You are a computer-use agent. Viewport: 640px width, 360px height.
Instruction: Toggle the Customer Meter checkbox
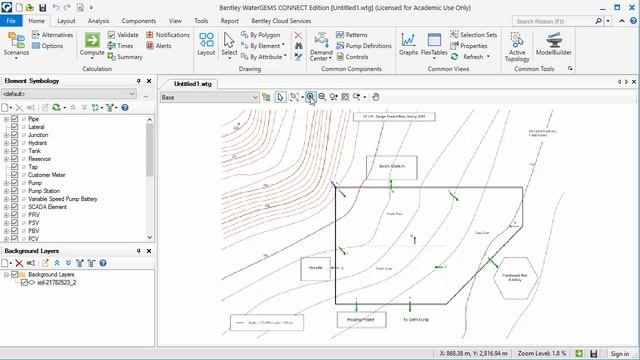click(x=15, y=175)
